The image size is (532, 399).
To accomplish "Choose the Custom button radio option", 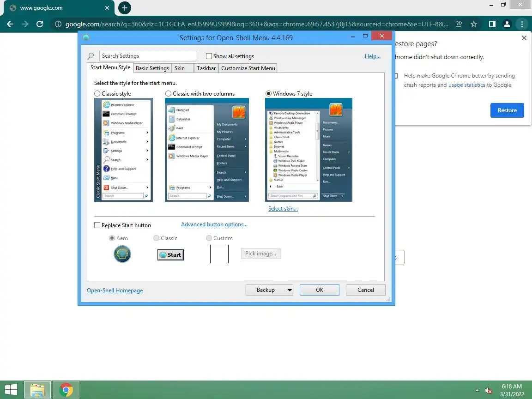I will coord(209,238).
